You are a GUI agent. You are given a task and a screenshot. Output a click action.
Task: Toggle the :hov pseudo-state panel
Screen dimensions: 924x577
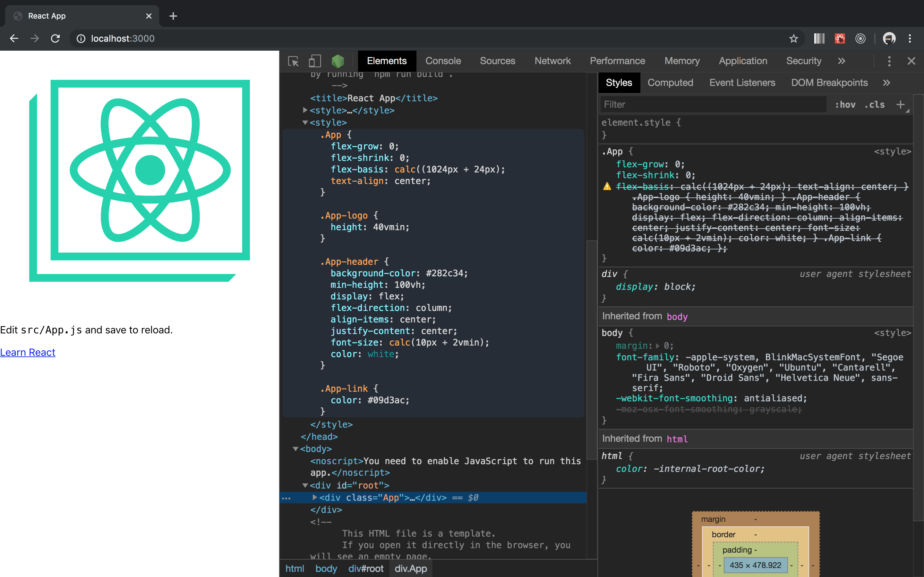(845, 104)
